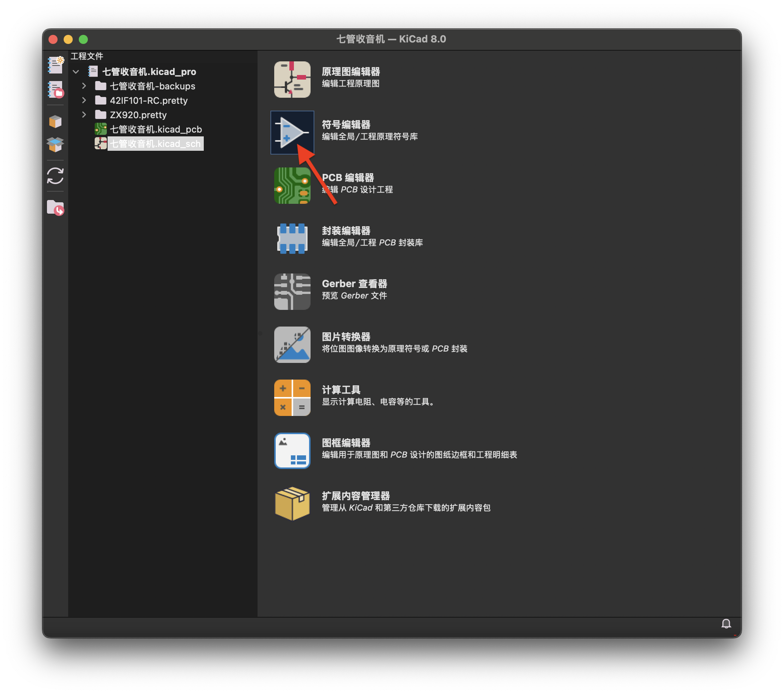Open the Calculator Tools (计算工具) icon
The width and height of the screenshot is (784, 694).
(292, 397)
